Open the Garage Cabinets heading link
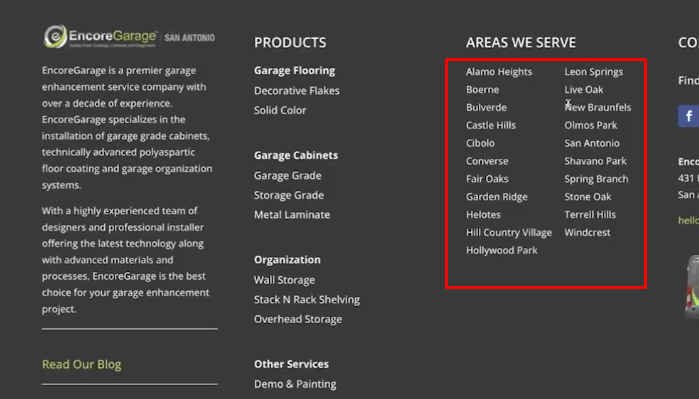The width and height of the screenshot is (699, 399). click(x=296, y=155)
